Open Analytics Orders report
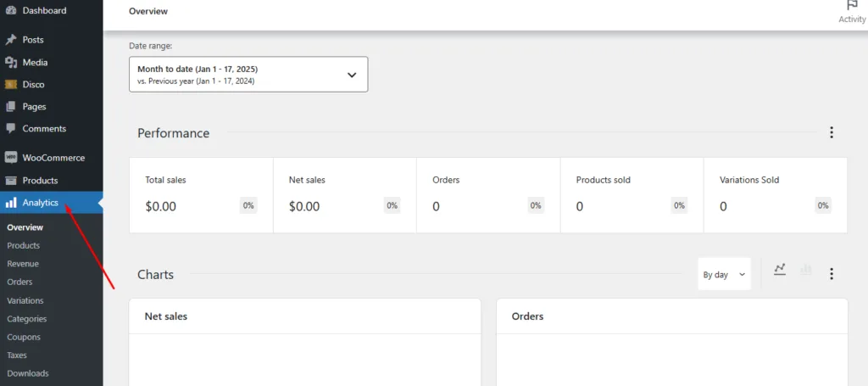Image resolution: width=868 pixels, height=386 pixels. coord(19,282)
